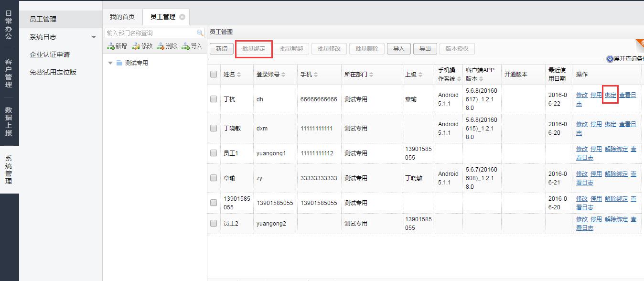The height and width of the screenshot is (281, 644).
Task: Tick the checkbox for employee 章瑜
Action: [x=214, y=178]
